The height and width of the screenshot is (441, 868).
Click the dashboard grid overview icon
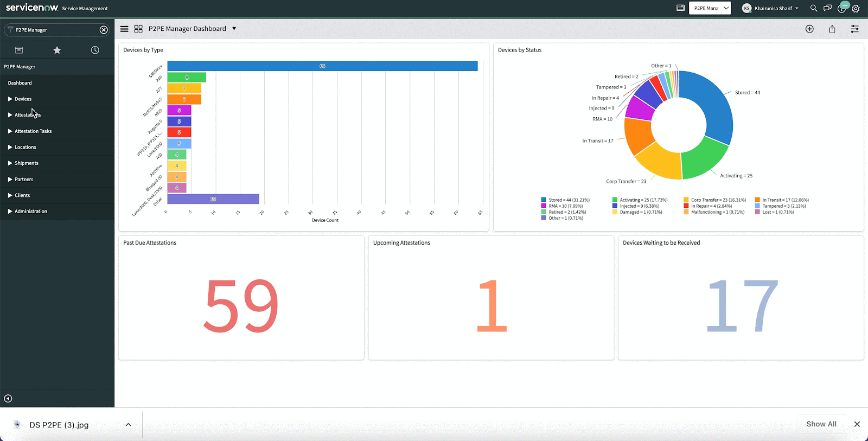click(x=138, y=29)
